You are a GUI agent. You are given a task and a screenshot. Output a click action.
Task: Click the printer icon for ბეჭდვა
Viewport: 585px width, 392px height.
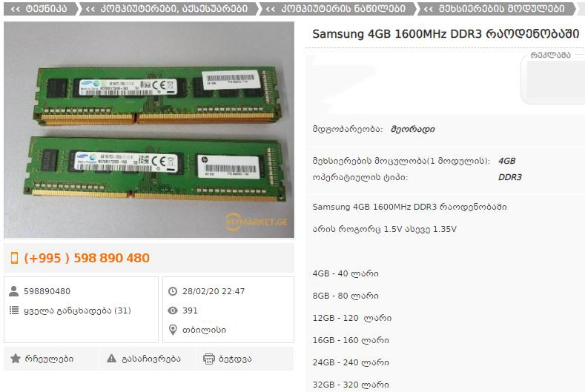(x=208, y=359)
